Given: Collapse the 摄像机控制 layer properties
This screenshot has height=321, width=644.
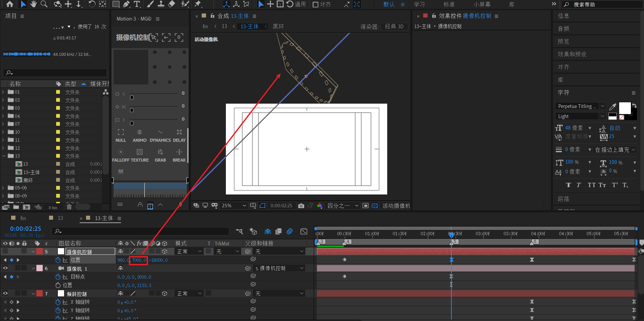Looking at the screenshot, I should tap(33, 251).
